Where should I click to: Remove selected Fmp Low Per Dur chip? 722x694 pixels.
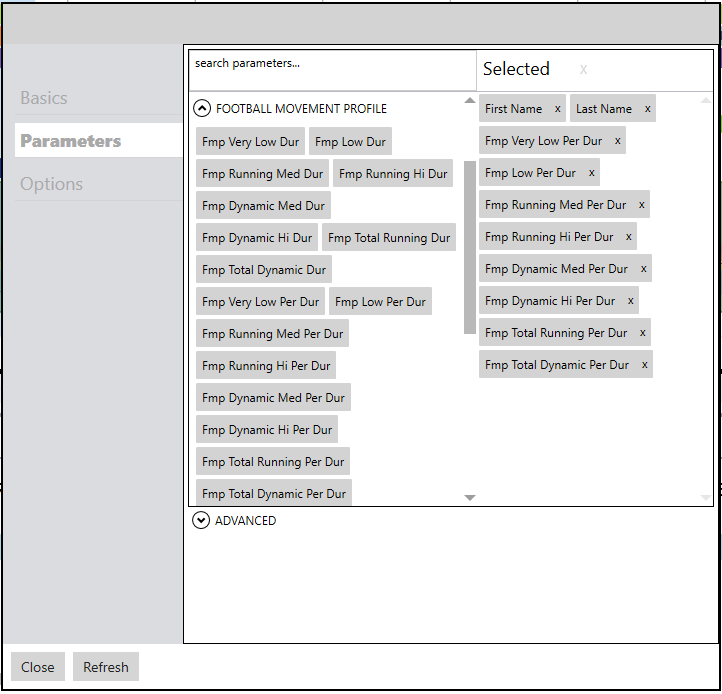point(592,173)
